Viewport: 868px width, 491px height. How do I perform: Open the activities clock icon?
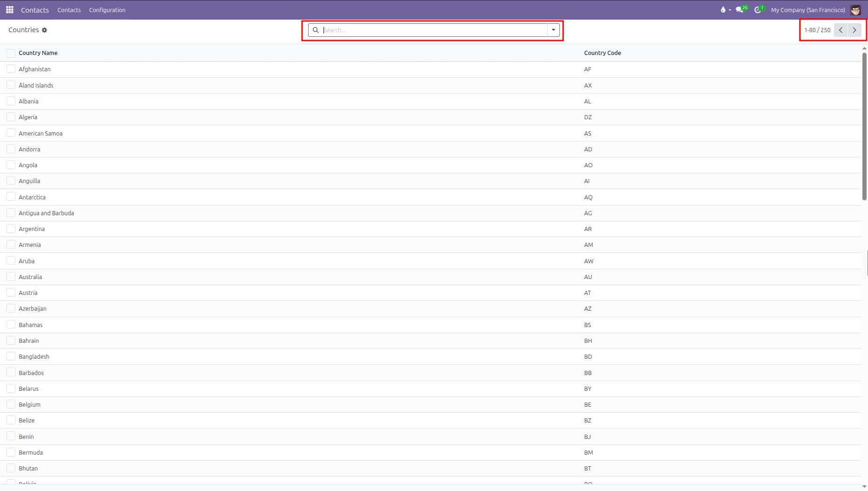point(758,10)
